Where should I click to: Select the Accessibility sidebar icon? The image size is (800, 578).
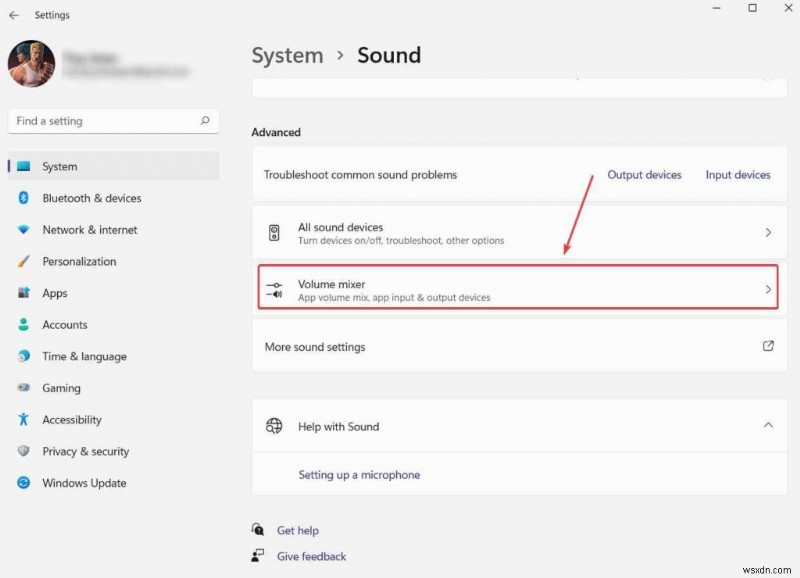(x=22, y=420)
